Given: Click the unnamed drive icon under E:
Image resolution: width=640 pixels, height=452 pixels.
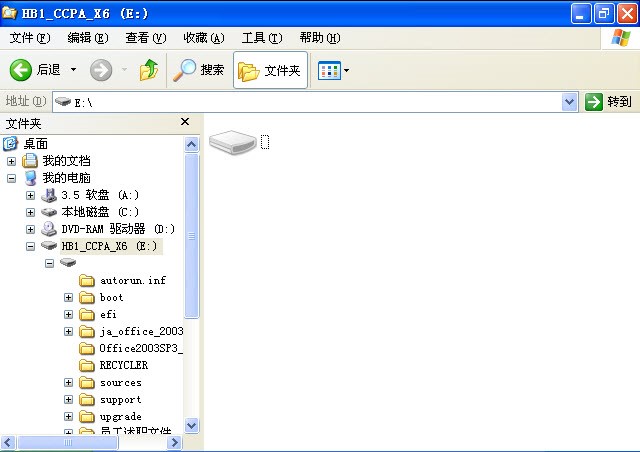Looking at the screenshot, I should [x=68, y=263].
